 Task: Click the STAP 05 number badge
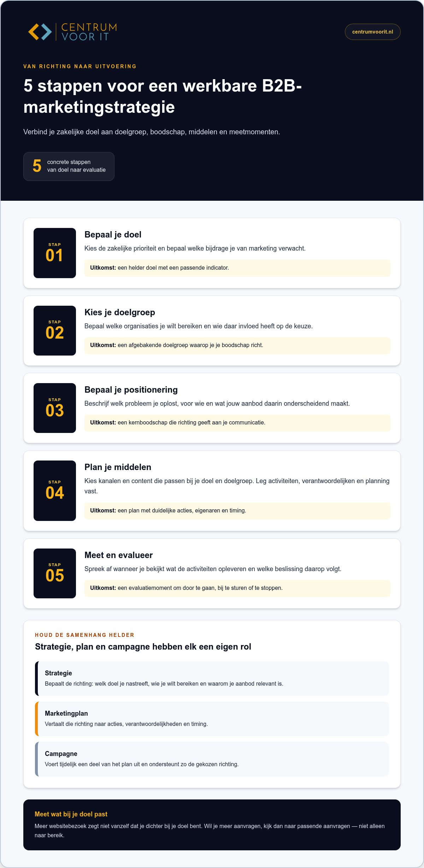(55, 573)
